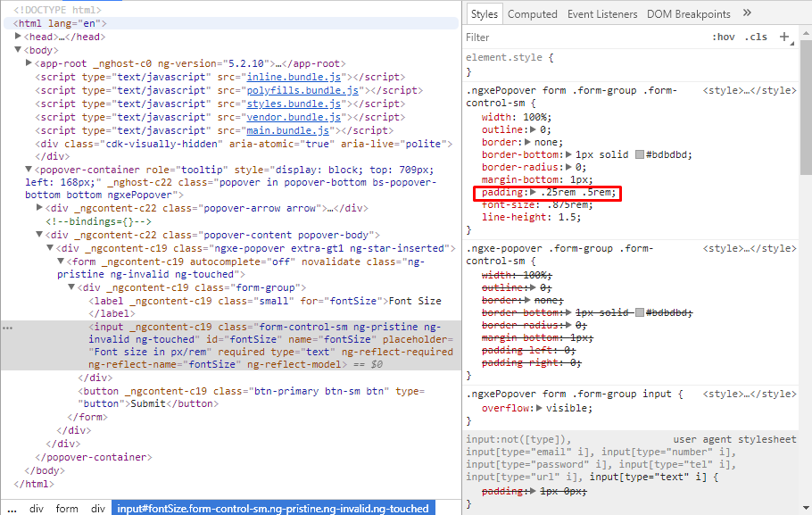The image size is (812, 515).
Task: Toggle the :hov element state panel
Action: [x=723, y=37]
